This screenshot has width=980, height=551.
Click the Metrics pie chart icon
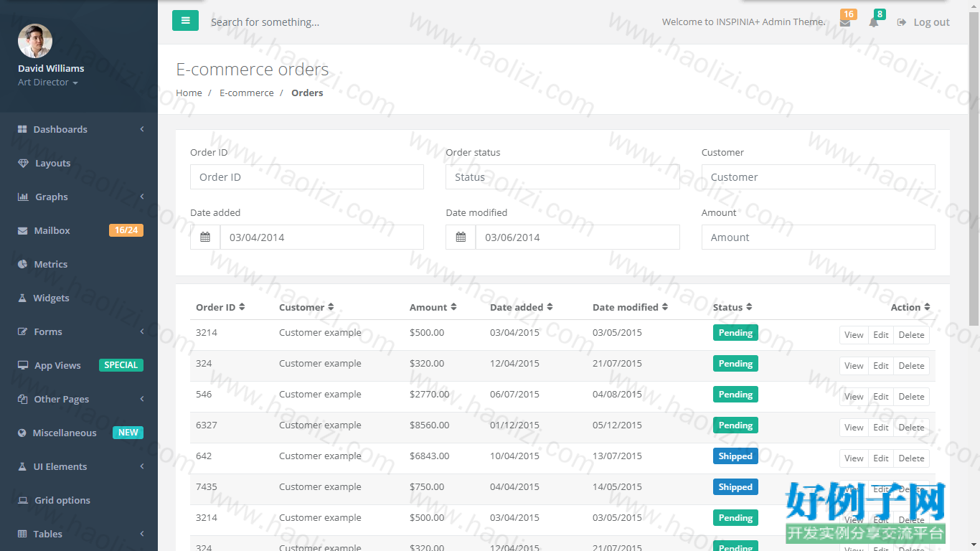[x=22, y=264]
